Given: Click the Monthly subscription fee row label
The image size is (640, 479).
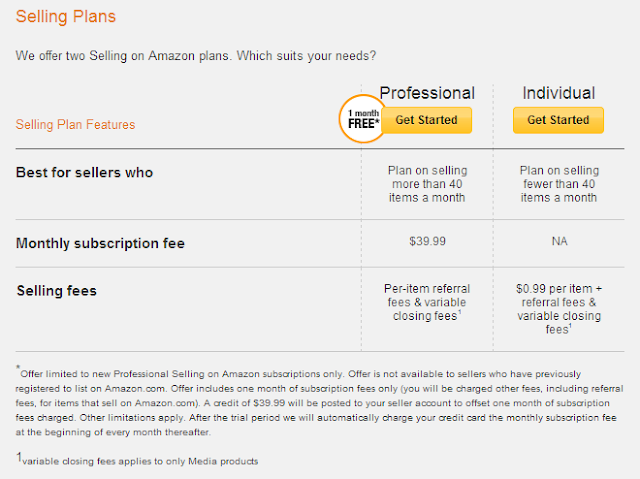Looking at the screenshot, I should point(100,244).
